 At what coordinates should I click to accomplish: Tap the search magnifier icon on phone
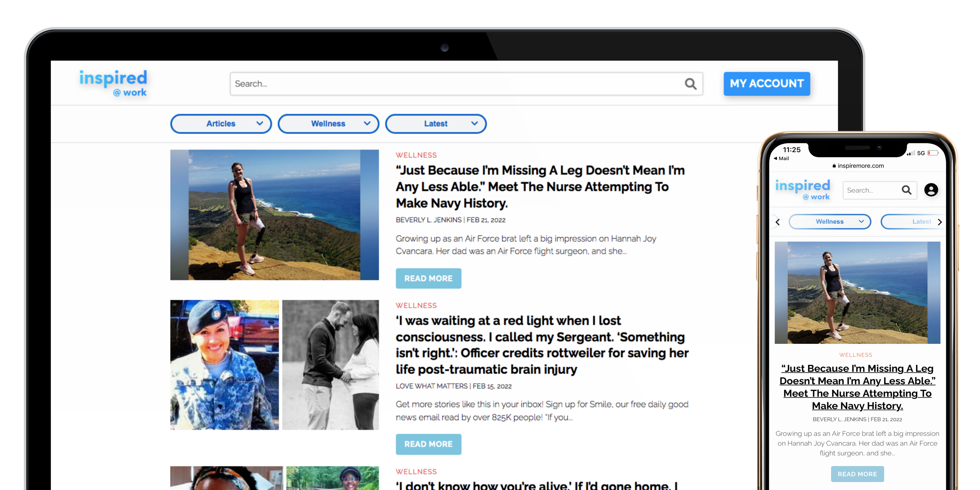click(x=907, y=190)
